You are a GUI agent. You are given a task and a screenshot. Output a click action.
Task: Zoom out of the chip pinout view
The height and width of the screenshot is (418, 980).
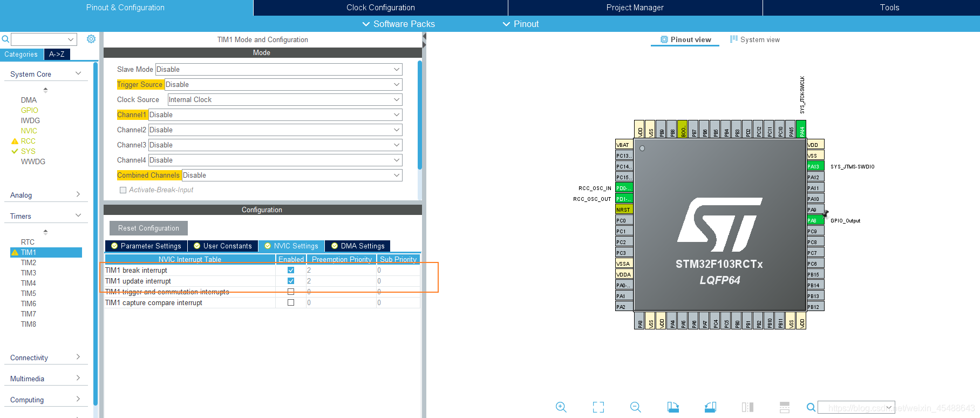pyautogui.click(x=636, y=407)
